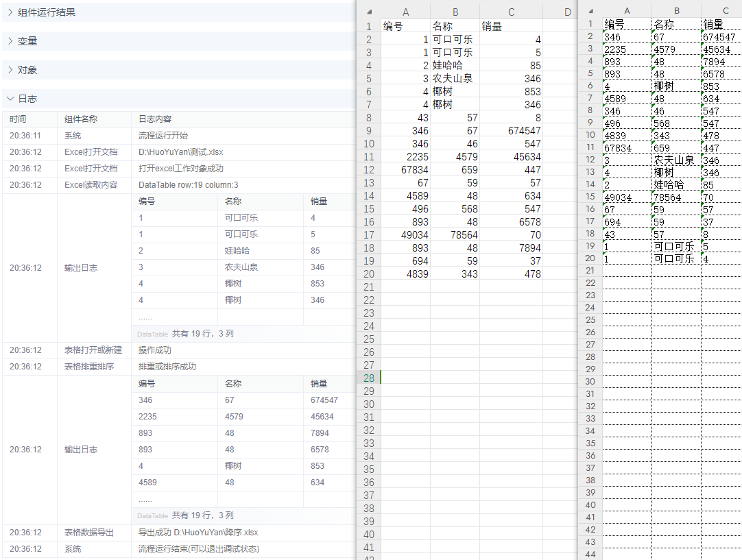Click the exported path 降序.xlsx log text

point(198,533)
